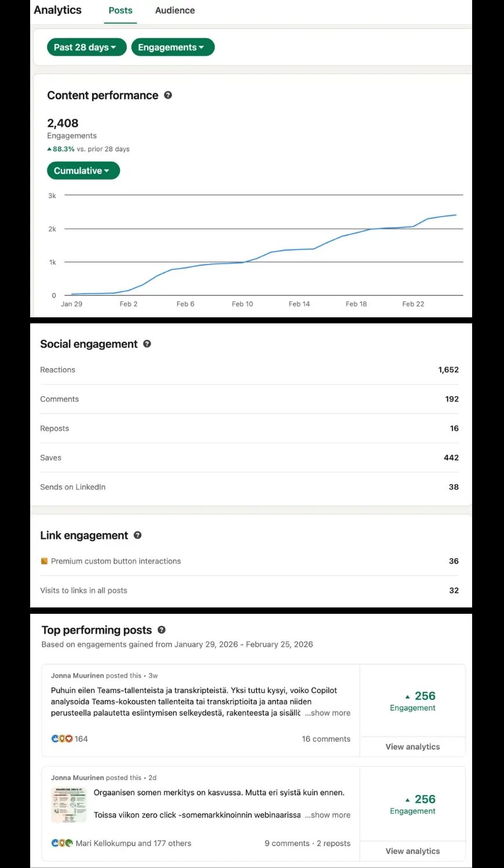The width and height of the screenshot is (504, 868).
Task: Click the reaction emoji icons showing 164 reactions
Action: pyautogui.click(x=62, y=738)
